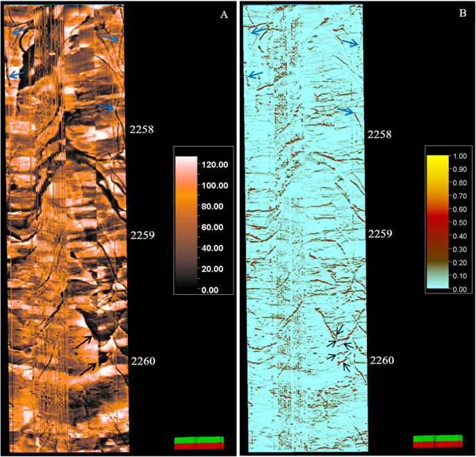Select depth label 2259 in panel A
Viewport: 476px width, 457px height.
[142, 235]
